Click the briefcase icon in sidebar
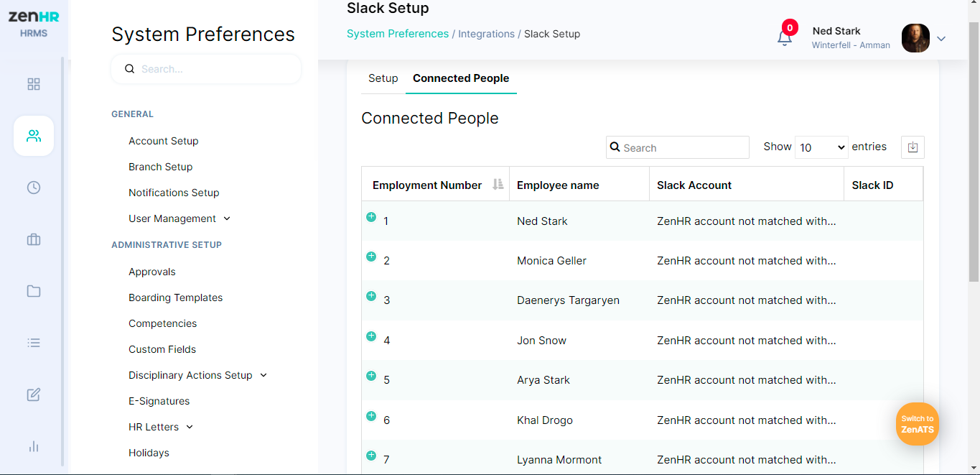 point(34,239)
